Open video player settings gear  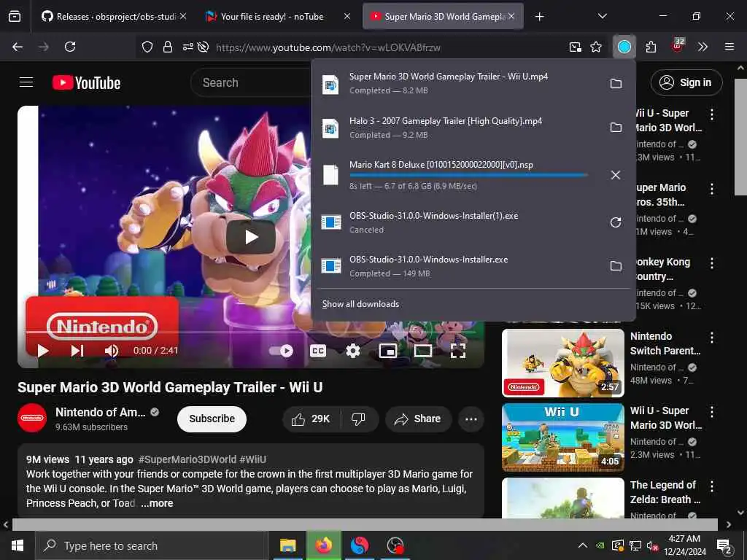coord(353,351)
